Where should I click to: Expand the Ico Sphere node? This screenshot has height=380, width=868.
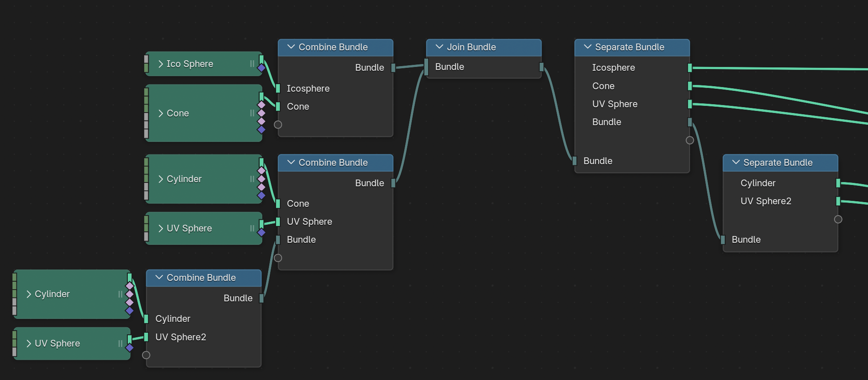[160, 64]
